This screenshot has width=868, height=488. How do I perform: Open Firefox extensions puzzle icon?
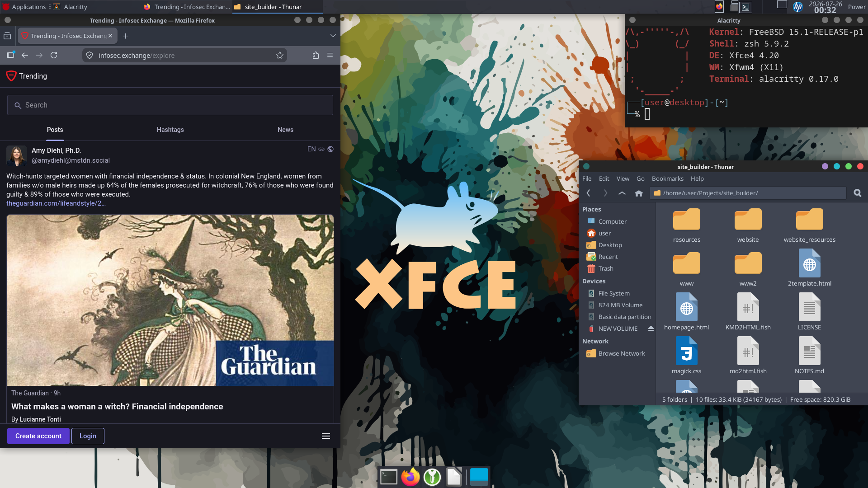[x=316, y=55]
